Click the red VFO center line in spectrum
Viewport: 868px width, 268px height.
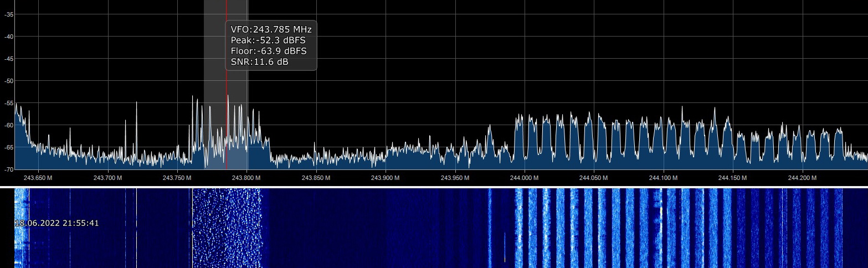pos(226,84)
